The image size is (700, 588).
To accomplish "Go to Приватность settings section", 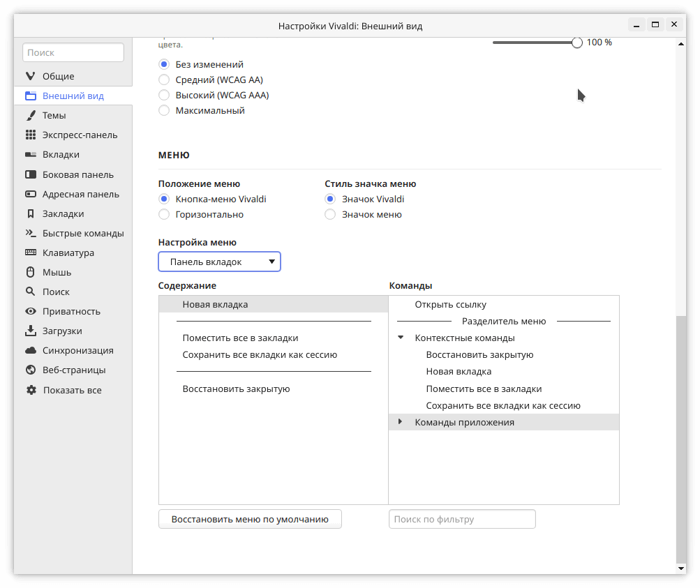I will tap(73, 311).
